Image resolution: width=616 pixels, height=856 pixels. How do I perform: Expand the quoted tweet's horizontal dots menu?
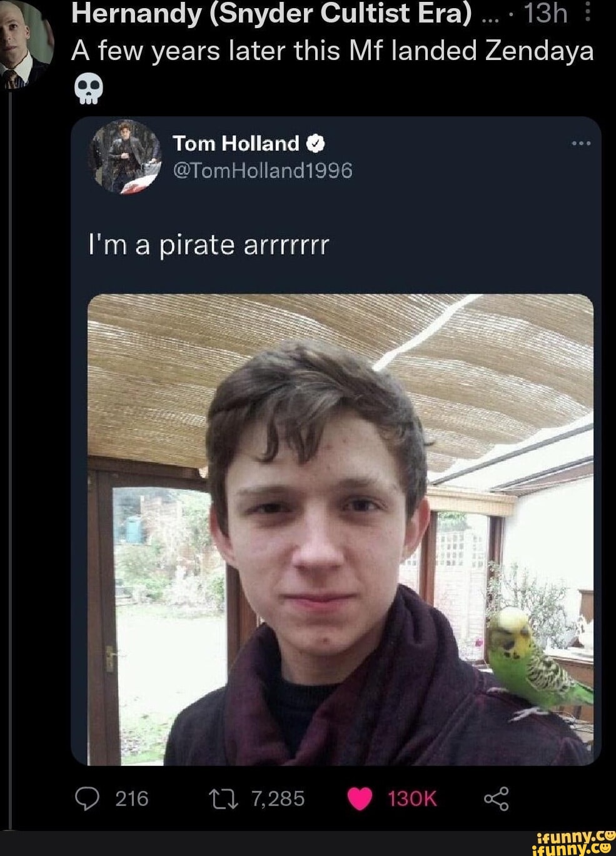click(x=582, y=143)
